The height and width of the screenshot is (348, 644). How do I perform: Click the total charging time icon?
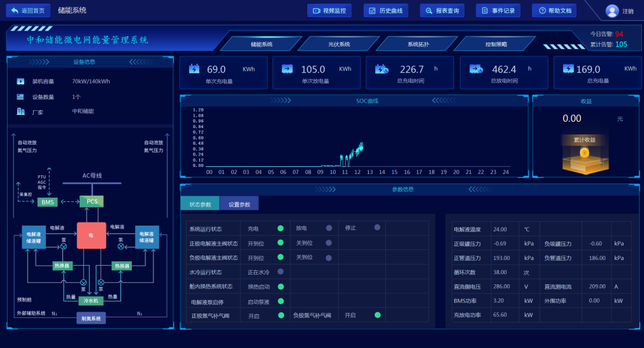pos(382,69)
